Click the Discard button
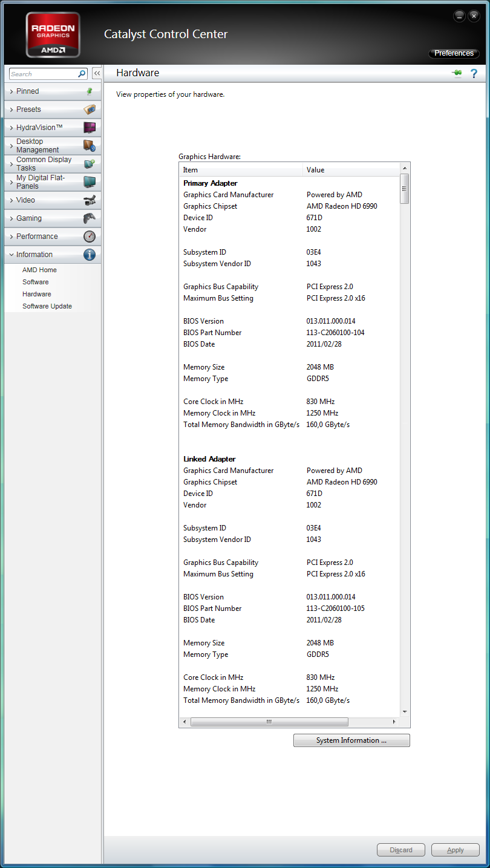490x868 pixels. pyautogui.click(x=401, y=850)
